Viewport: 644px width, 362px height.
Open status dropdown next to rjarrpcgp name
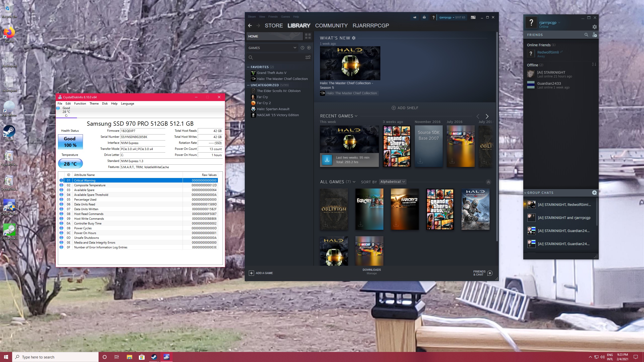(x=559, y=23)
